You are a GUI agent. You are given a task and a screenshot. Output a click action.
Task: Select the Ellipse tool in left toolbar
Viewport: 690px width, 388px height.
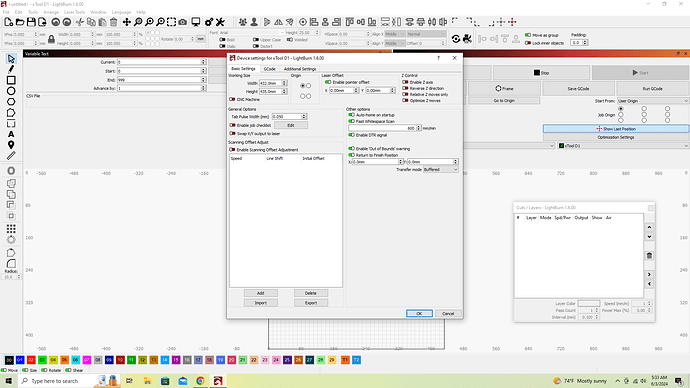11,91
